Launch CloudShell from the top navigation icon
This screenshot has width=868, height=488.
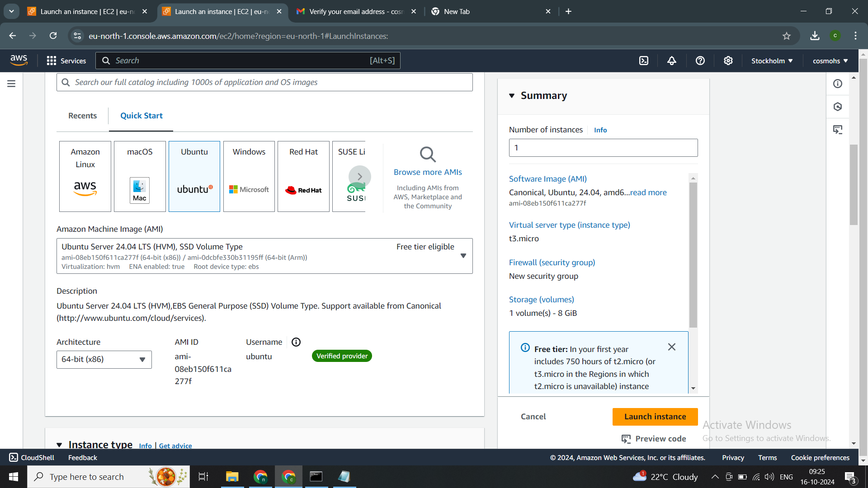[644, 61]
